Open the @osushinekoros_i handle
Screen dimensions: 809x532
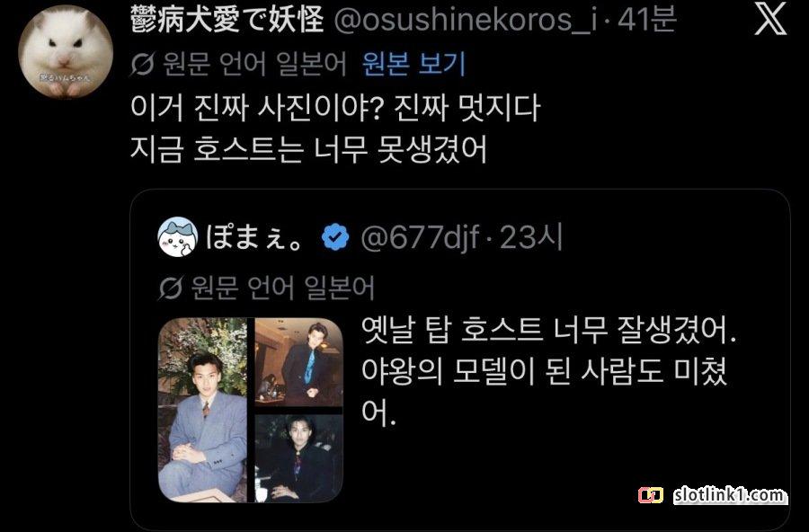[x=466, y=21]
